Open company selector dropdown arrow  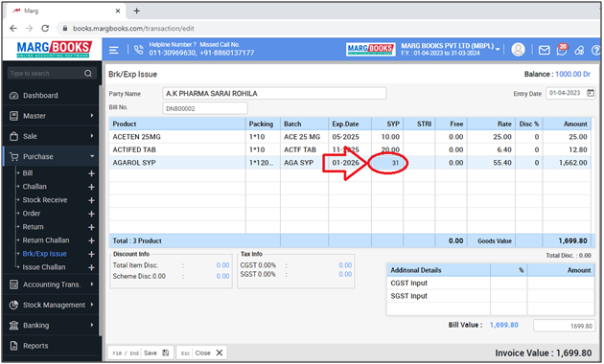coord(498,49)
